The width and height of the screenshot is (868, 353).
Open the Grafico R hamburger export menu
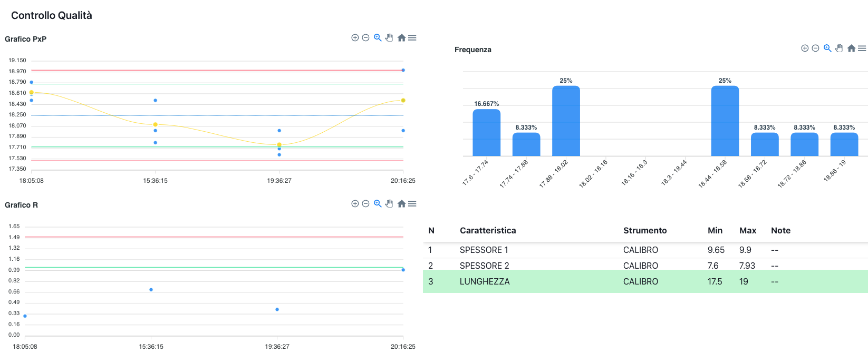point(412,204)
